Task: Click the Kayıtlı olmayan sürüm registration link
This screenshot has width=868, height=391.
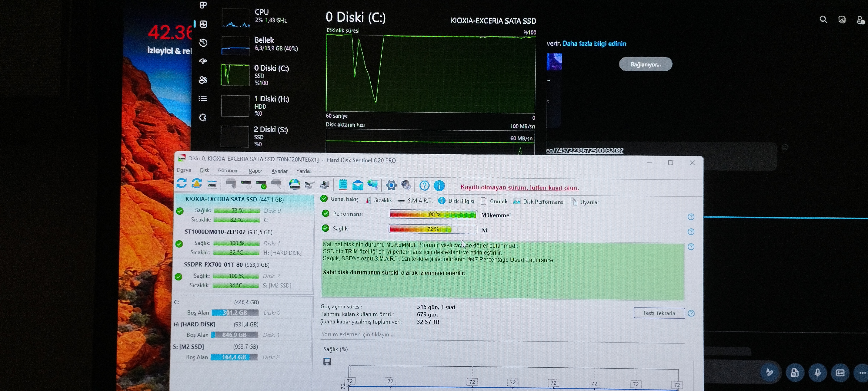Action: [520, 188]
